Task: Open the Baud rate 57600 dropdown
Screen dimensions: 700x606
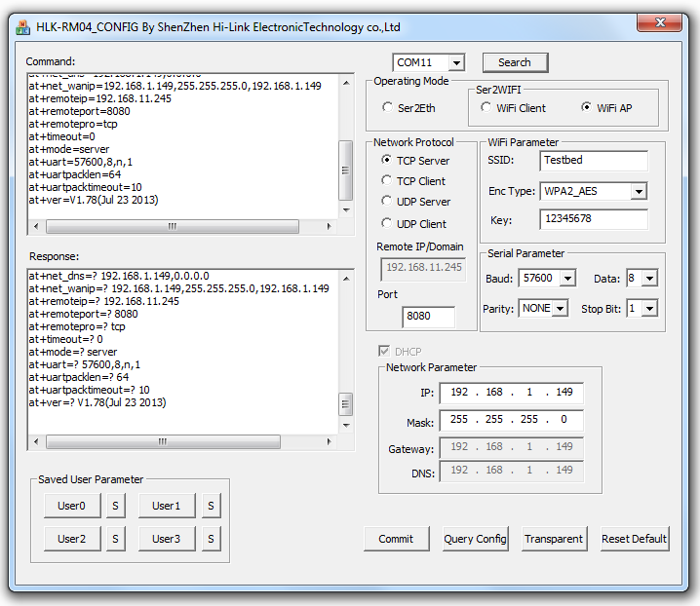Action: (x=567, y=279)
